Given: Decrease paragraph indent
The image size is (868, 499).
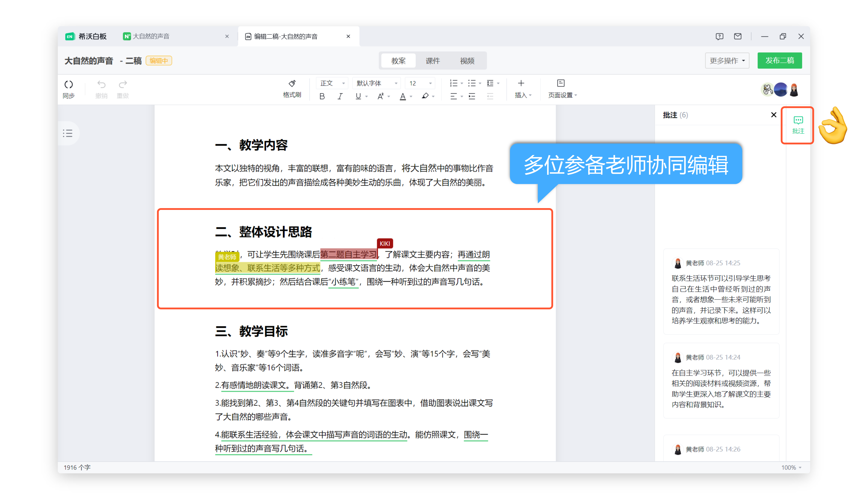Looking at the screenshot, I should [x=490, y=96].
